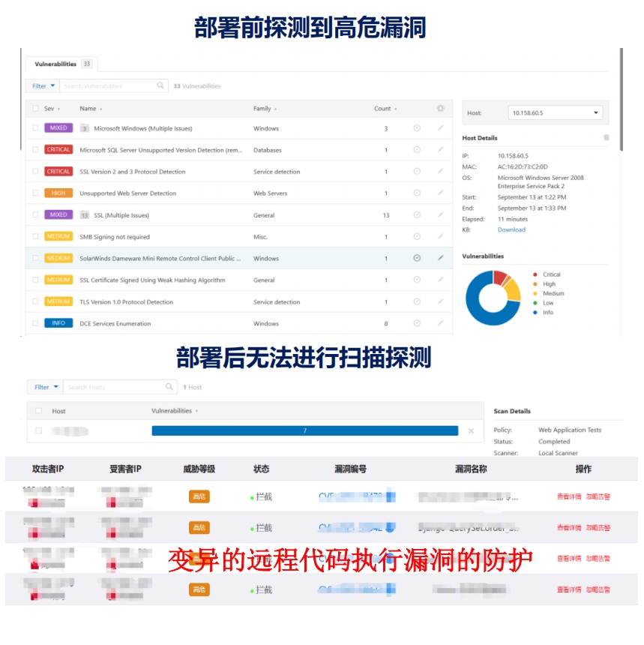Click the Download link next to KB
This screenshot has height=645, width=644.
(x=511, y=229)
